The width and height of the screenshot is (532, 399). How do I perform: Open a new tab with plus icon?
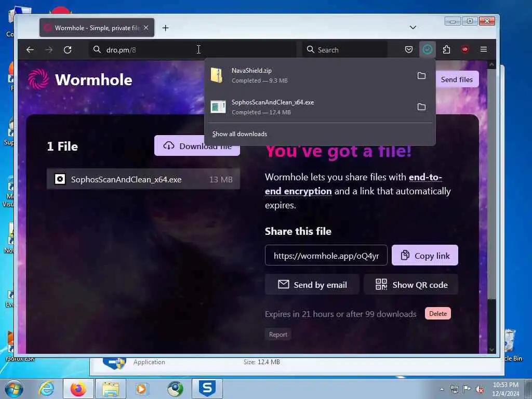[x=165, y=28]
